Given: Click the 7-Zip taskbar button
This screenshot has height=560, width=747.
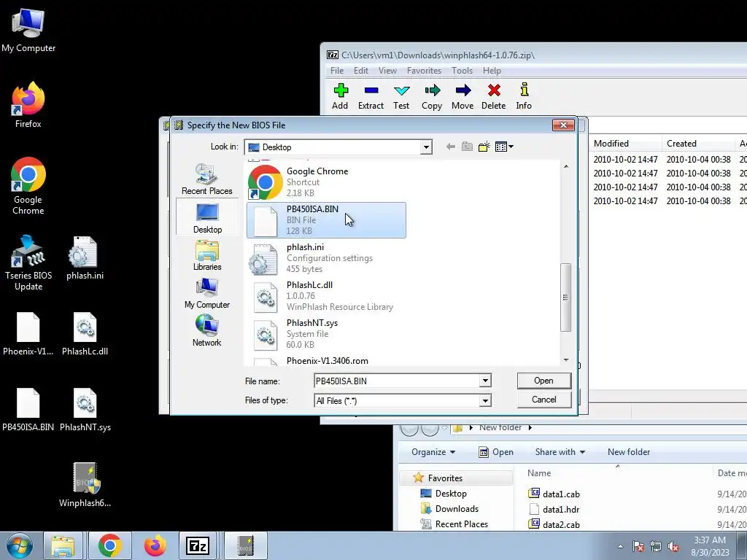Looking at the screenshot, I should (x=198, y=545).
